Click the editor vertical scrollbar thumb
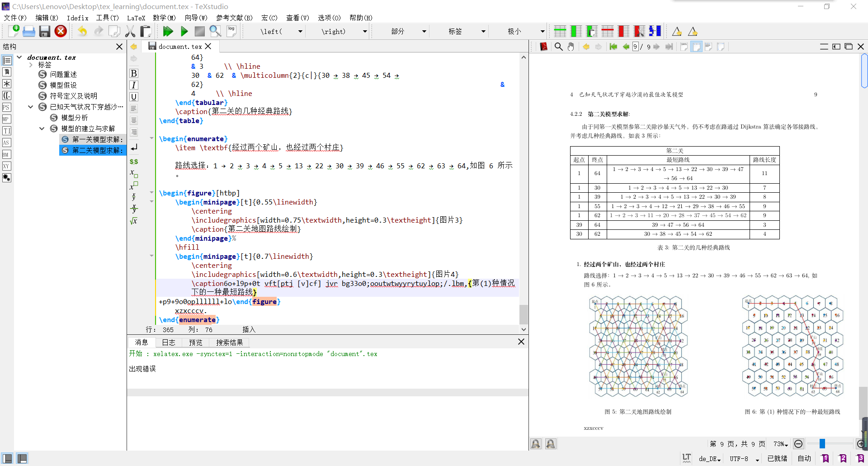The image size is (868, 466). pyautogui.click(x=524, y=314)
